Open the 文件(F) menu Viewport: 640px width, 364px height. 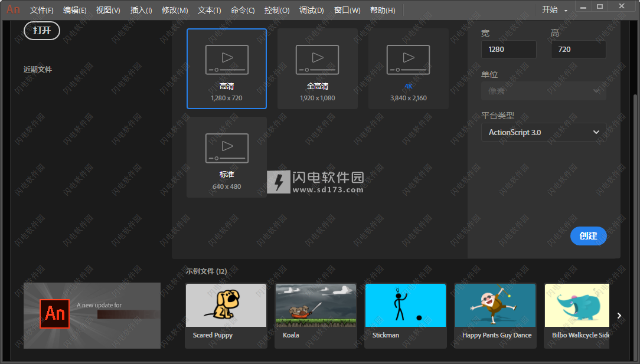click(42, 10)
